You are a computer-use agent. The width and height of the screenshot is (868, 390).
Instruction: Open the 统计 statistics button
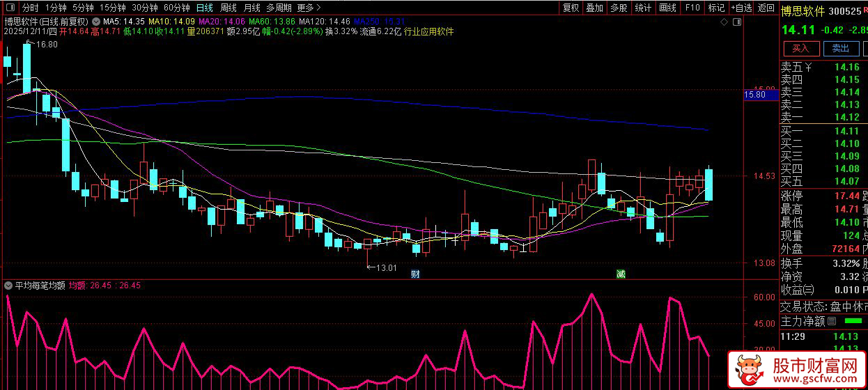click(644, 8)
